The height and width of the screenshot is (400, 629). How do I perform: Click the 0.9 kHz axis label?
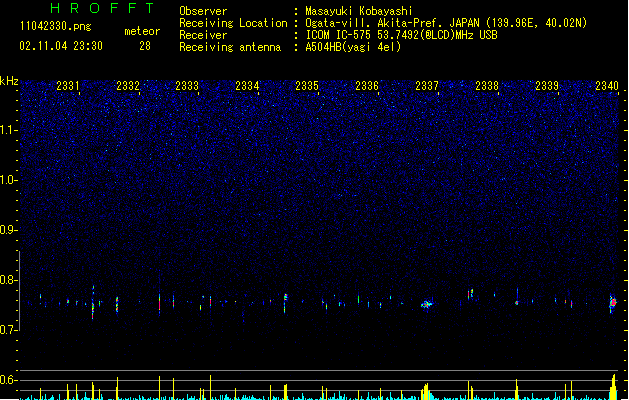coord(9,230)
